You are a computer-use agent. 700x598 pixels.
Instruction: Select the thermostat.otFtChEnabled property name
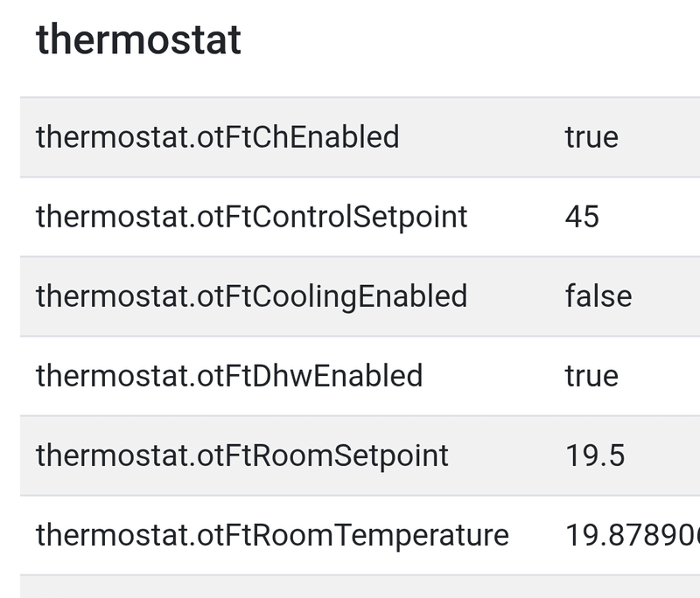pyautogui.click(x=217, y=137)
